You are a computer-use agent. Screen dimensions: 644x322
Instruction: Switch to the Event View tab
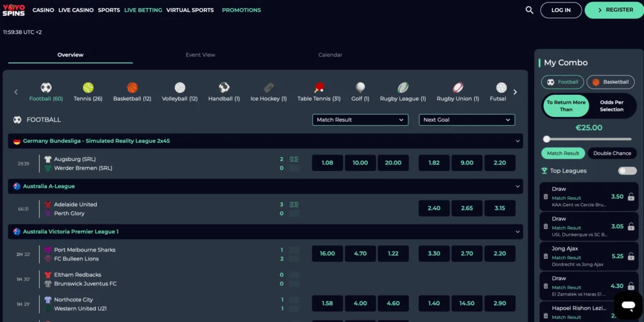coord(201,55)
